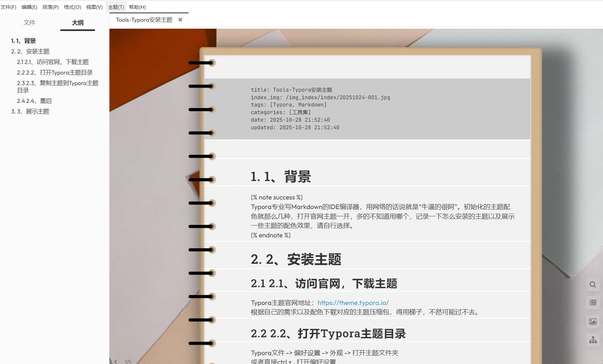Close the Tools-Typora安装主题 tab
Viewport: 603px width, 364px height.
click(180, 20)
